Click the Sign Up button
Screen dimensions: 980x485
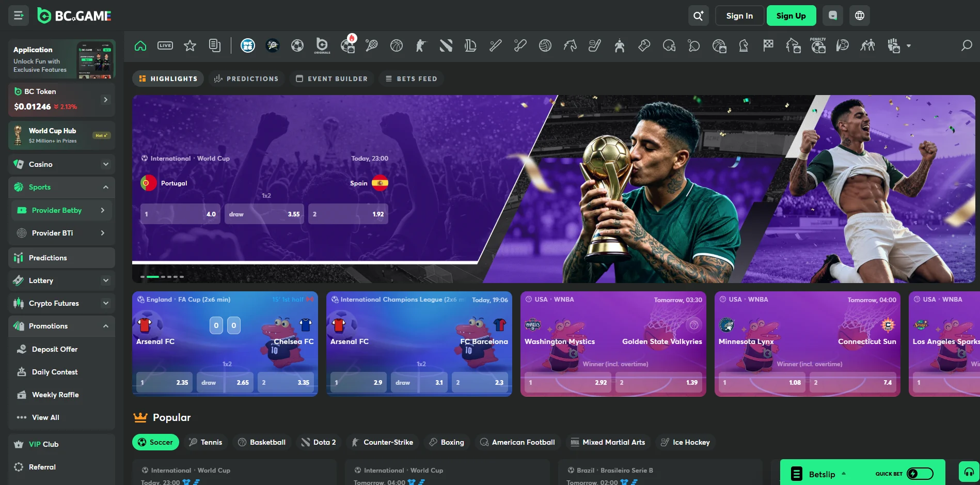tap(791, 15)
